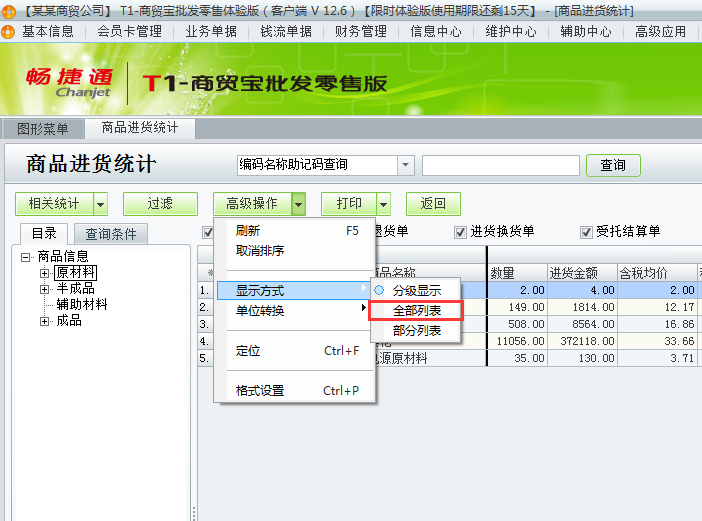Open the 维护中心 menu
The width and height of the screenshot is (702, 521).
[511, 31]
